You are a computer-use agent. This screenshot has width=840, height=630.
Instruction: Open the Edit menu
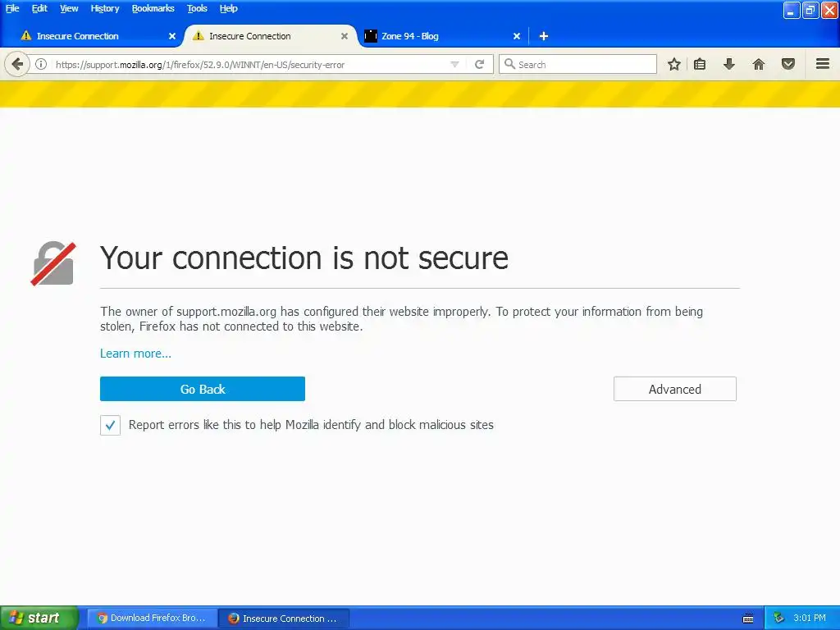click(x=39, y=8)
